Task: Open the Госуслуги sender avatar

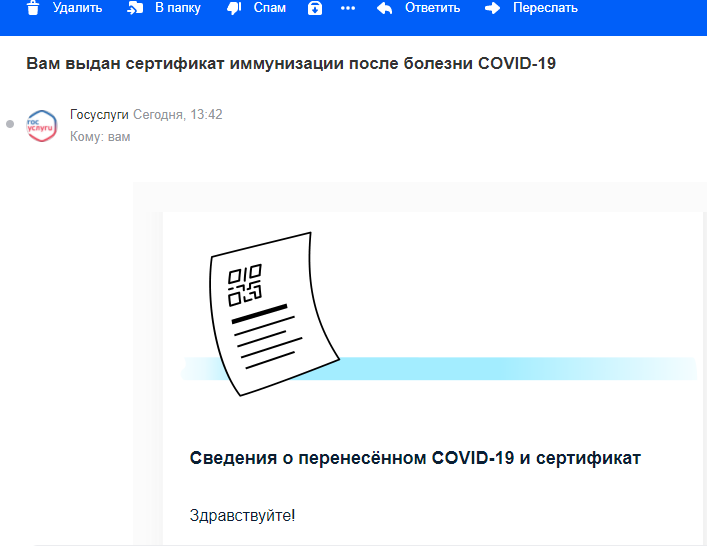Action: coord(42,125)
